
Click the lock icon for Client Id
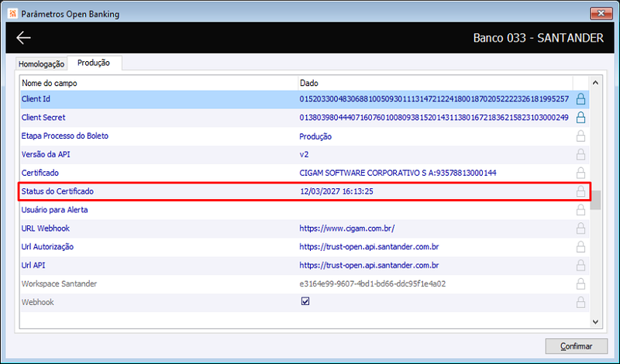(x=580, y=99)
